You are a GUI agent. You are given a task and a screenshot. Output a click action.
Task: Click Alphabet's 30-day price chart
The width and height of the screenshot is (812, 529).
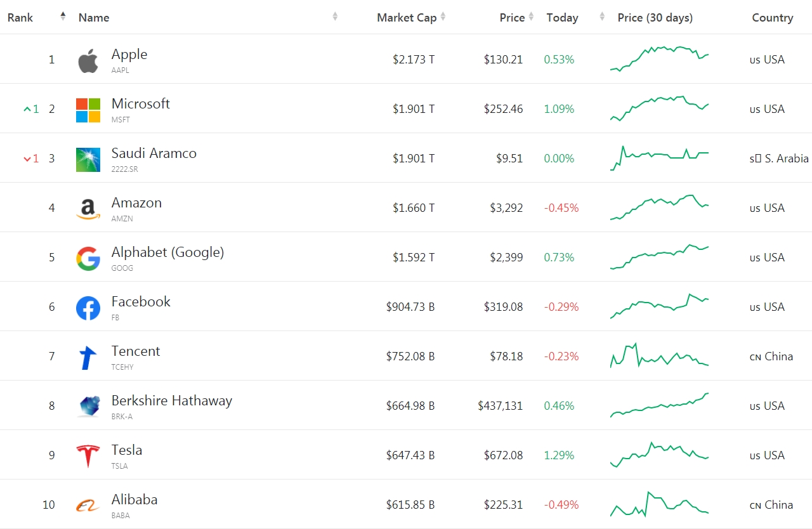tap(659, 257)
